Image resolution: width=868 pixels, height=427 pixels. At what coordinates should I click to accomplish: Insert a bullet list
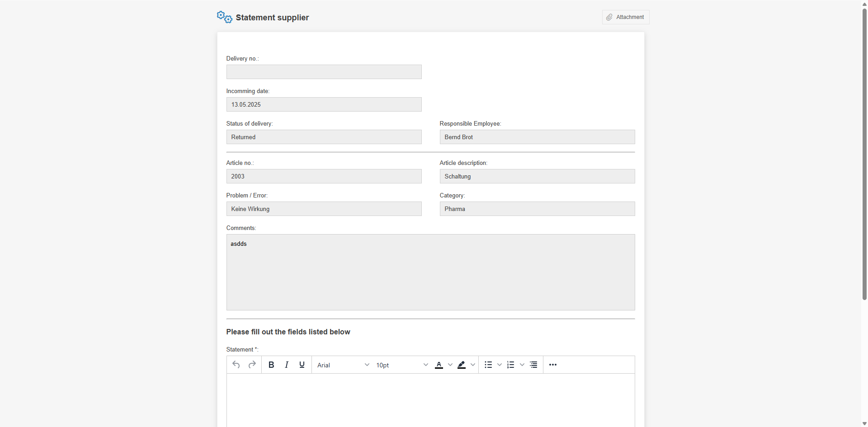click(488, 365)
